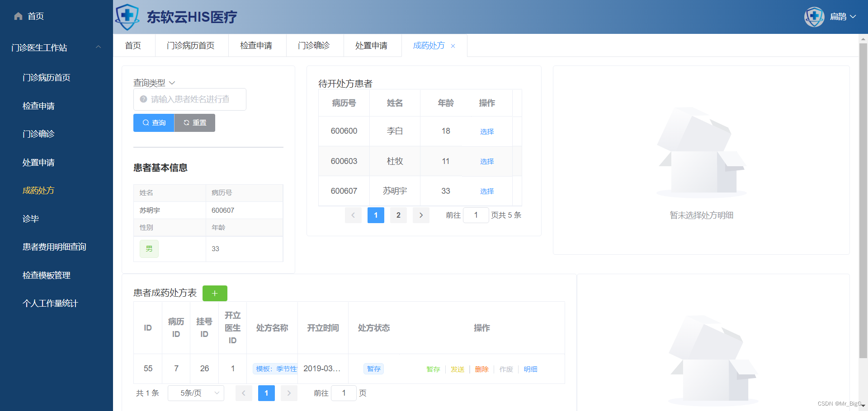The image size is (868, 411).
Task: Click page 1 in 待开处方患者 pagination
Action: coord(376,215)
